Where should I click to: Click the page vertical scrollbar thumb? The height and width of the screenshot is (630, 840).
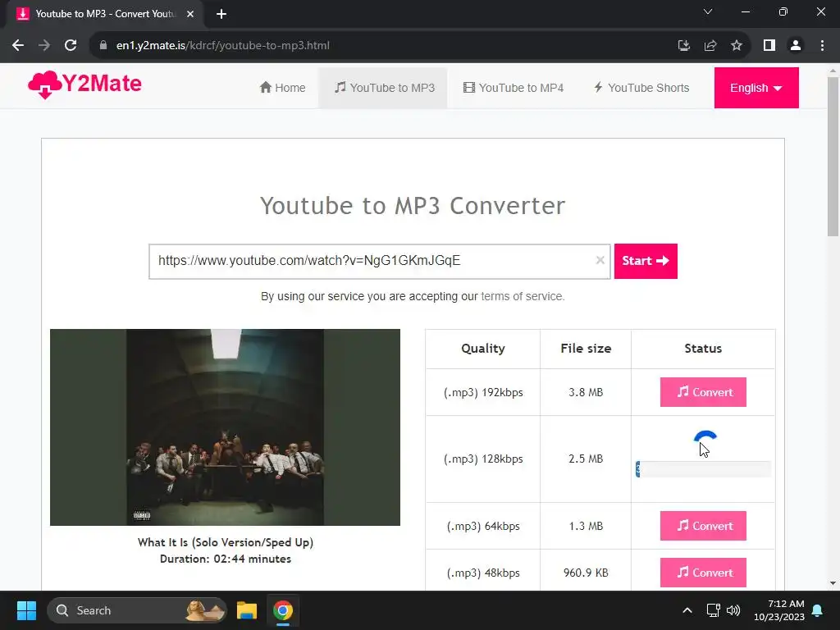click(x=833, y=157)
